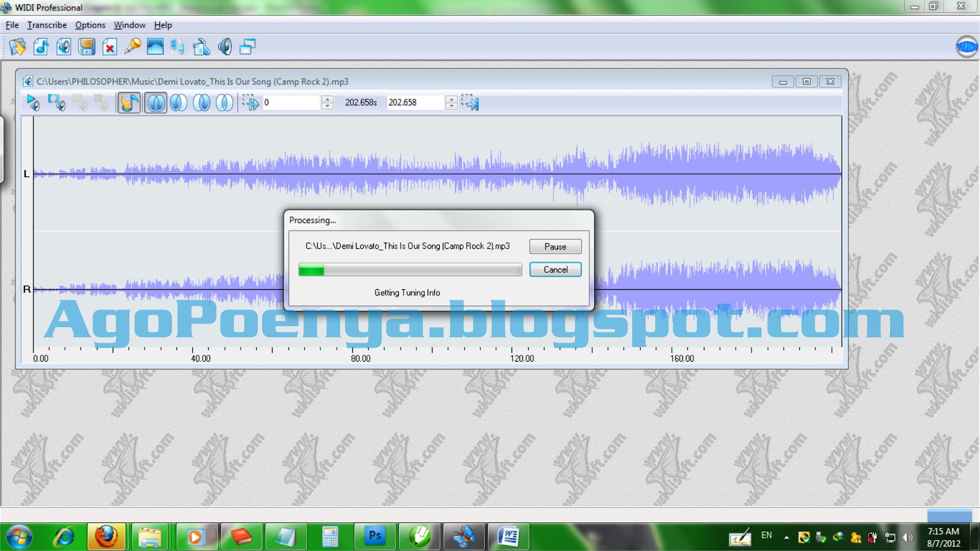This screenshot has width=980, height=551.
Task: Launch Internet Explorer from taskbar
Action: [64, 538]
